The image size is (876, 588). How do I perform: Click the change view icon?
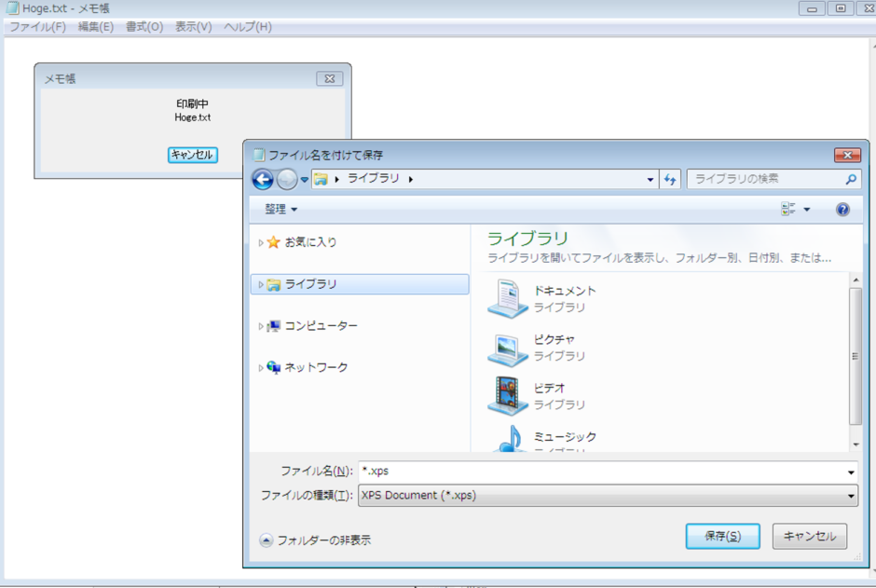[x=787, y=210]
